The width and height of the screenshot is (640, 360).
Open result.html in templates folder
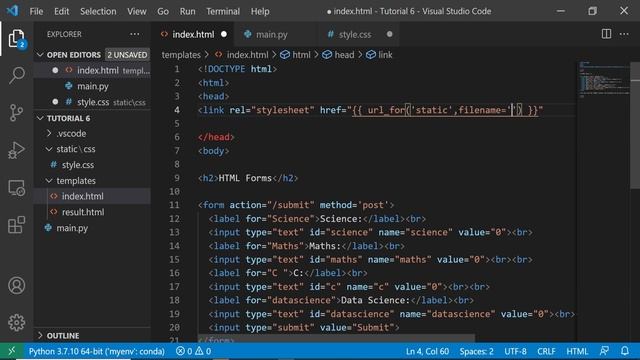coord(83,212)
